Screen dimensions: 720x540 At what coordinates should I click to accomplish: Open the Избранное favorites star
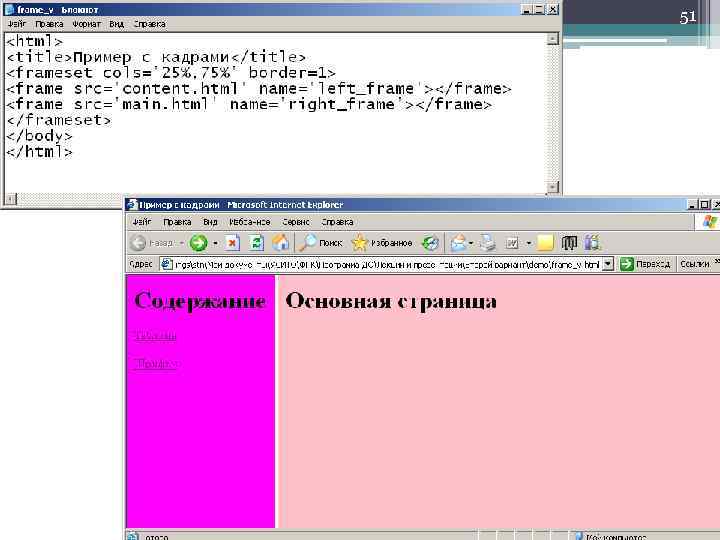pos(382,242)
